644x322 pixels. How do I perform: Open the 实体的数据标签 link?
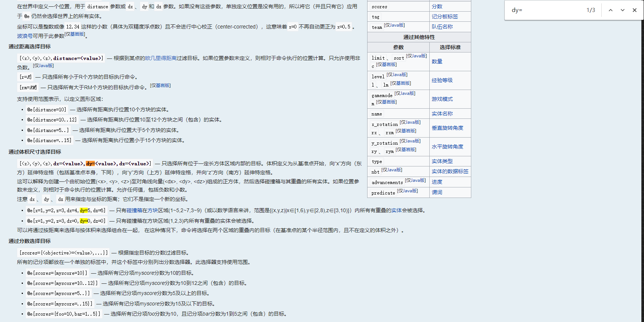[450, 171]
